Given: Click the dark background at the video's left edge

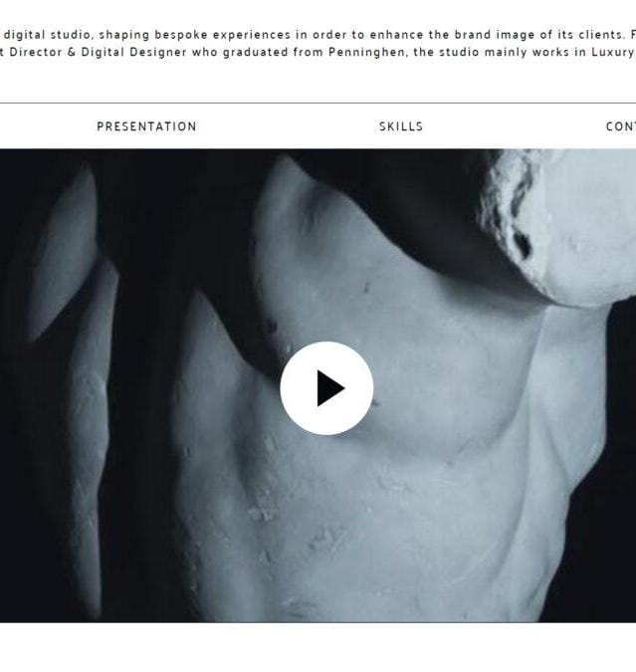Looking at the screenshot, I should coord(13,385).
